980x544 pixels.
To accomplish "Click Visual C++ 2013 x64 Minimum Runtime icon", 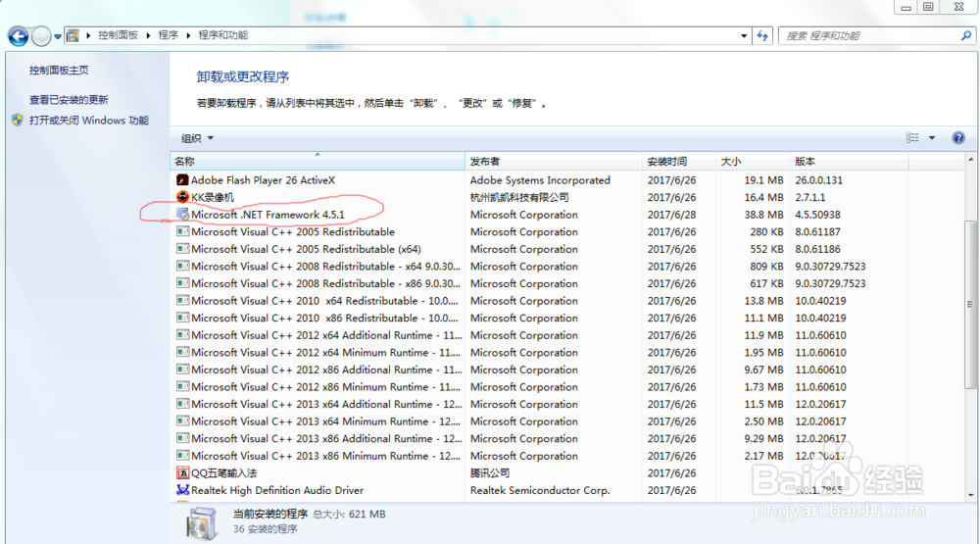I will [182, 421].
